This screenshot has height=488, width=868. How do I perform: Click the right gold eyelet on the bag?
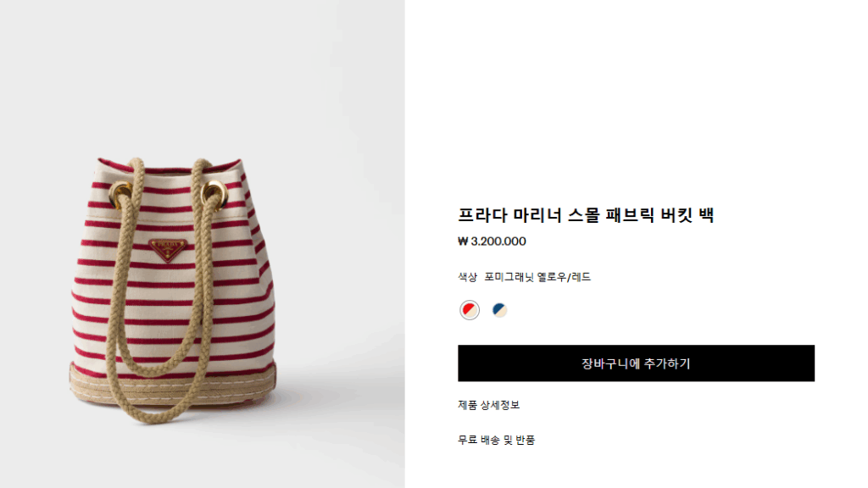click(x=214, y=194)
